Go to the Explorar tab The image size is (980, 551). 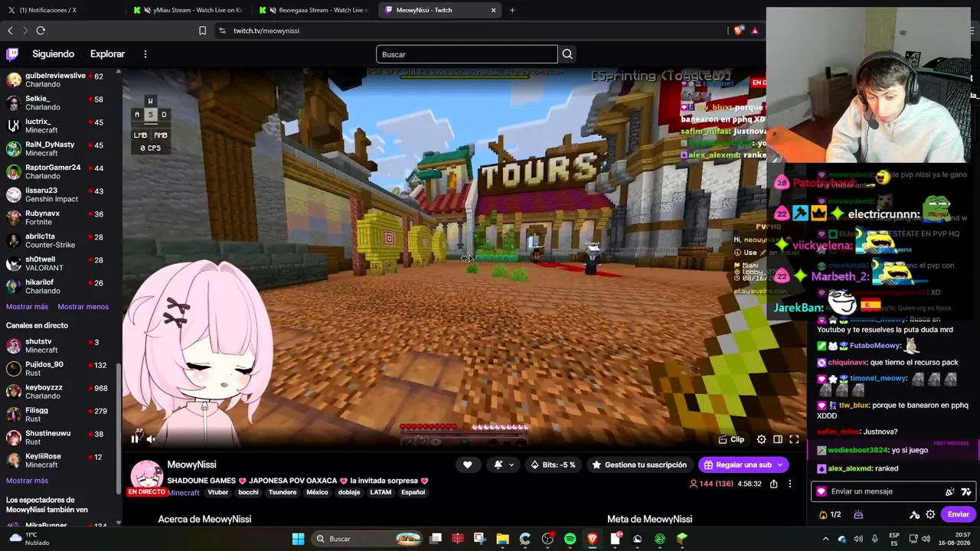tap(107, 54)
